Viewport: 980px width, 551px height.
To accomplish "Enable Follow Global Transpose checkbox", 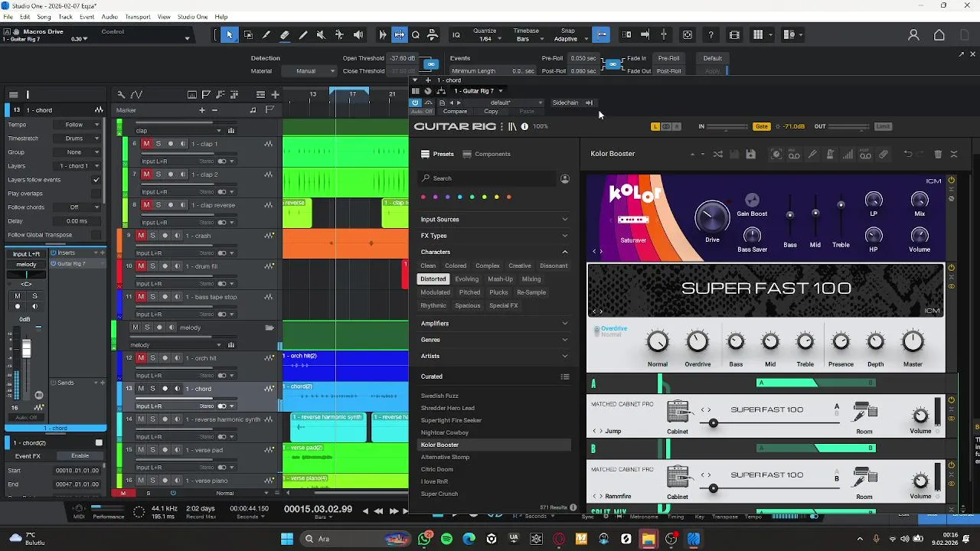I will point(96,235).
